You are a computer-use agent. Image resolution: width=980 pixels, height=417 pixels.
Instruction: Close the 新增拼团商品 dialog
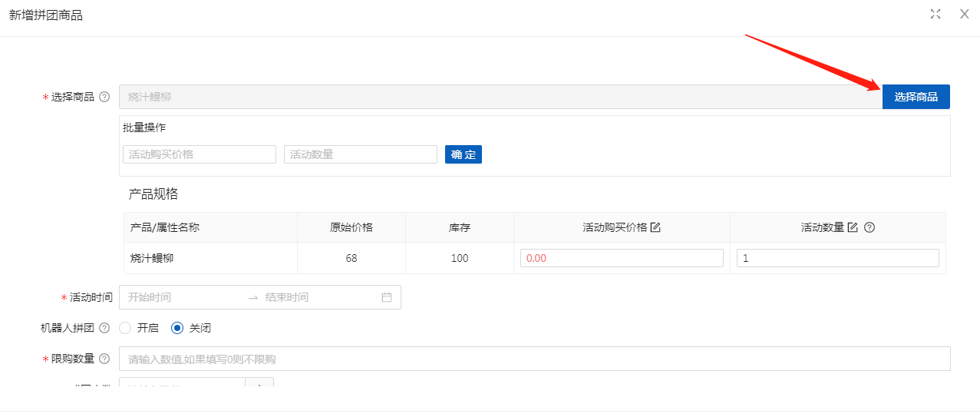click(965, 14)
